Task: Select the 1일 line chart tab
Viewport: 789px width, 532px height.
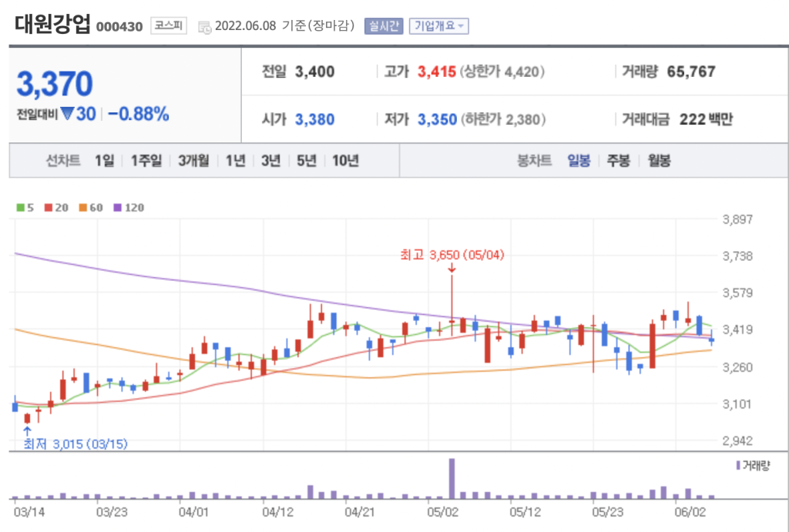Action: (x=104, y=161)
